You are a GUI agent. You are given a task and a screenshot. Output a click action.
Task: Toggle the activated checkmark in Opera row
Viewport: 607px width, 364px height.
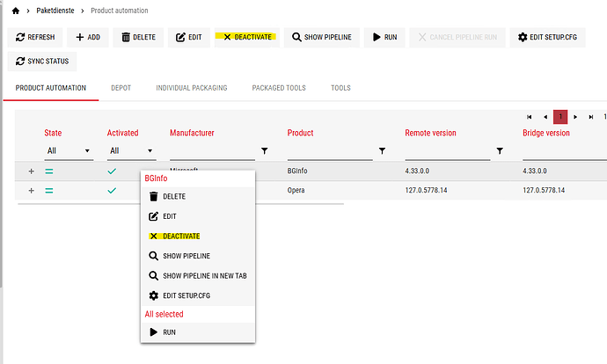pyautogui.click(x=112, y=191)
